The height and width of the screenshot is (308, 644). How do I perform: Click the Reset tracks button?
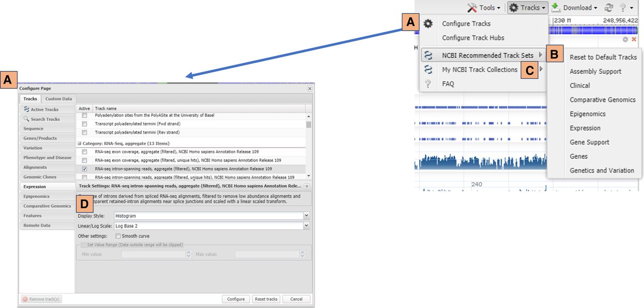pos(266,299)
